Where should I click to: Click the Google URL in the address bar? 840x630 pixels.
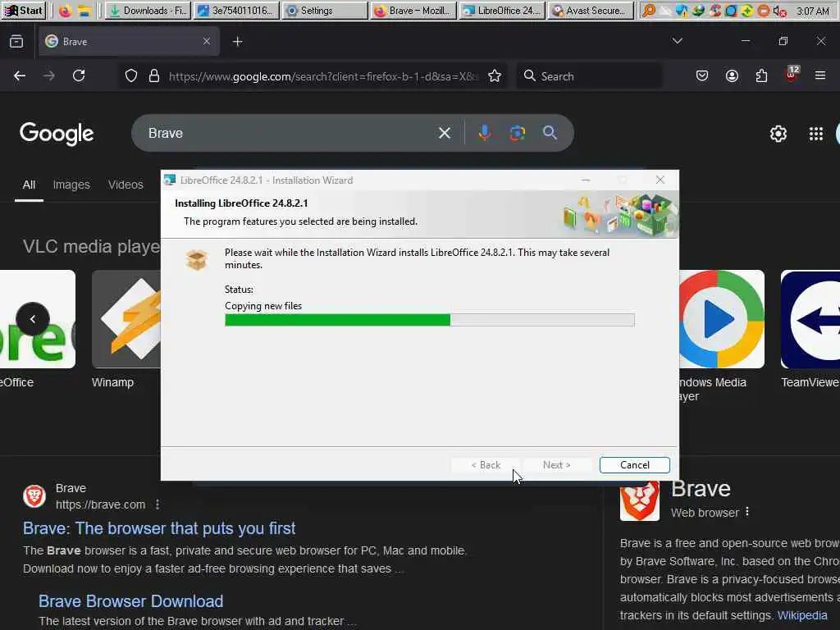[x=323, y=76]
